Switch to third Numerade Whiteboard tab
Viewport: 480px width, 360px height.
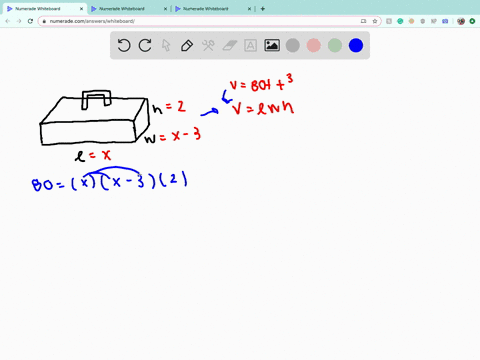[x=212, y=9]
